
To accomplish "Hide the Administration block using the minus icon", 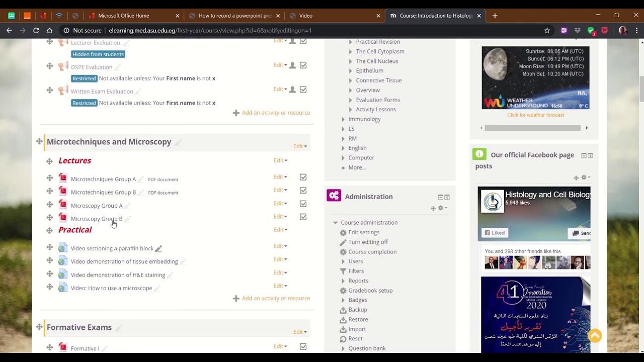I will point(440,197).
